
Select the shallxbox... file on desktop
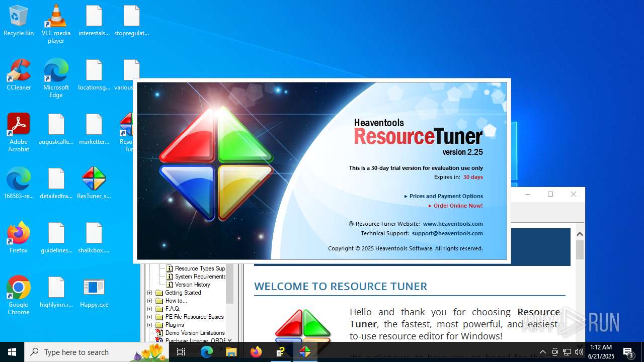point(94,238)
